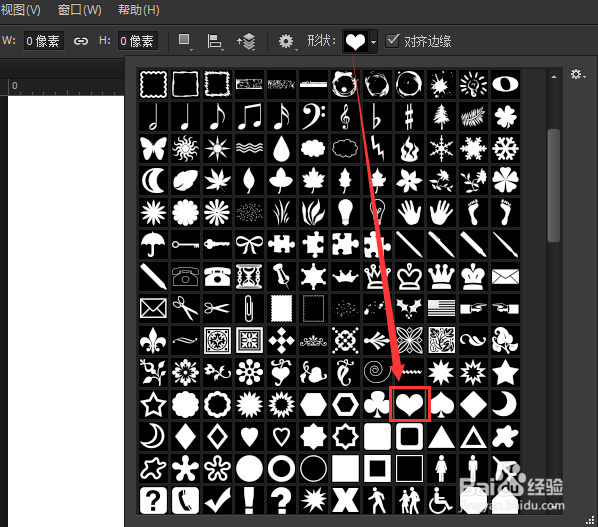The image size is (598, 527).
Task: Open the path arrangement stack icon
Action: 247,41
